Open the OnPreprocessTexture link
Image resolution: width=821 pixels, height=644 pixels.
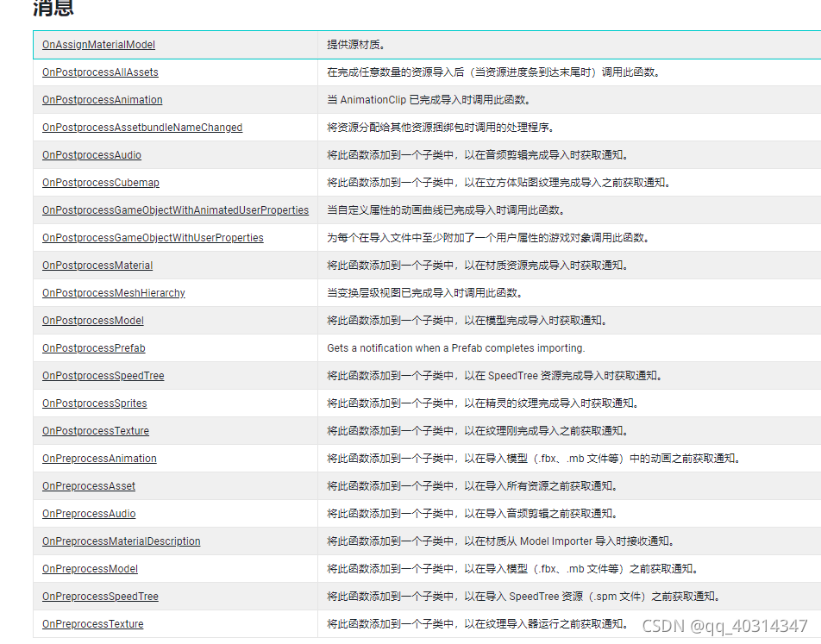(x=92, y=624)
